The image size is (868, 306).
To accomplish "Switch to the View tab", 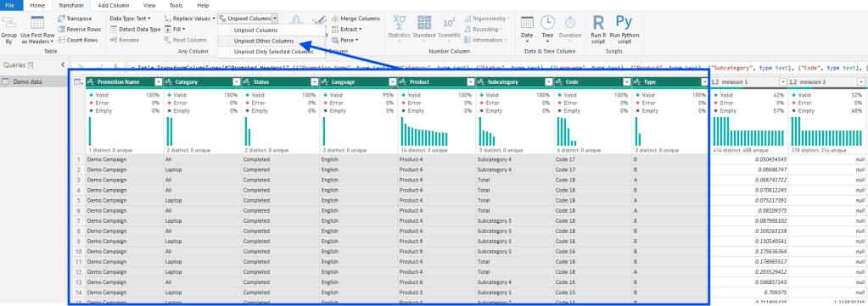I will 149,5.
